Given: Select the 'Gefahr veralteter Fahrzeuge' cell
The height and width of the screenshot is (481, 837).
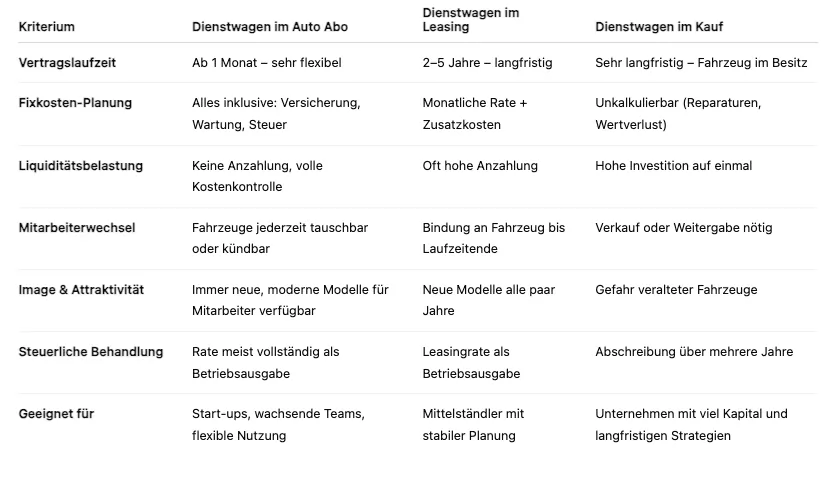Looking at the screenshot, I should (676, 290).
